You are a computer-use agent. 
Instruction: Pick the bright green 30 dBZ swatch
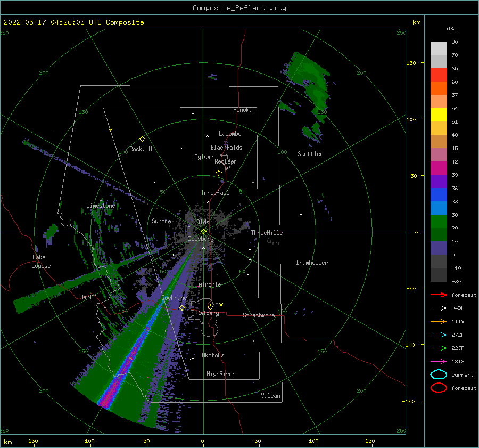click(x=439, y=221)
